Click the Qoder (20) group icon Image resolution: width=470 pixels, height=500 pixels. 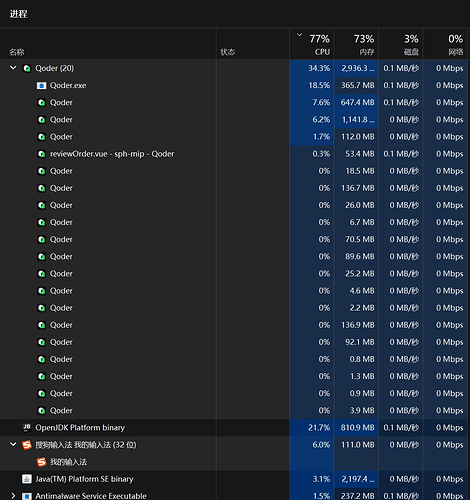pyautogui.click(x=27, y=68)
